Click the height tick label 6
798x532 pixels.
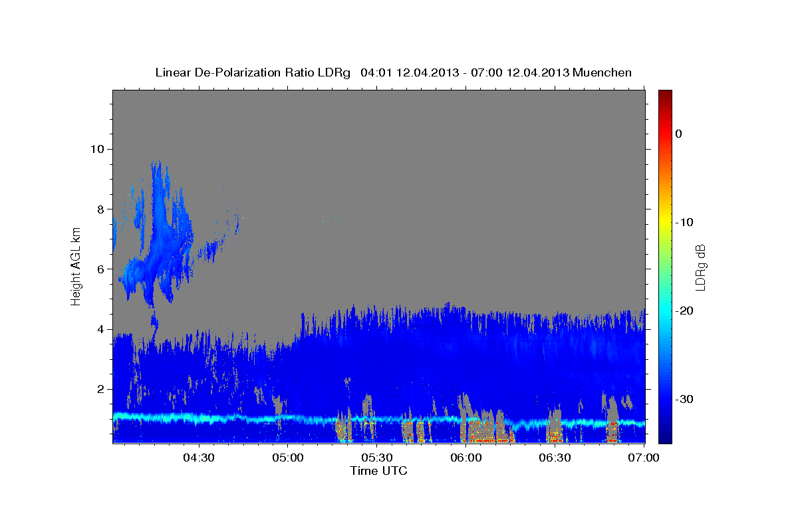click(x=100, y=269)
